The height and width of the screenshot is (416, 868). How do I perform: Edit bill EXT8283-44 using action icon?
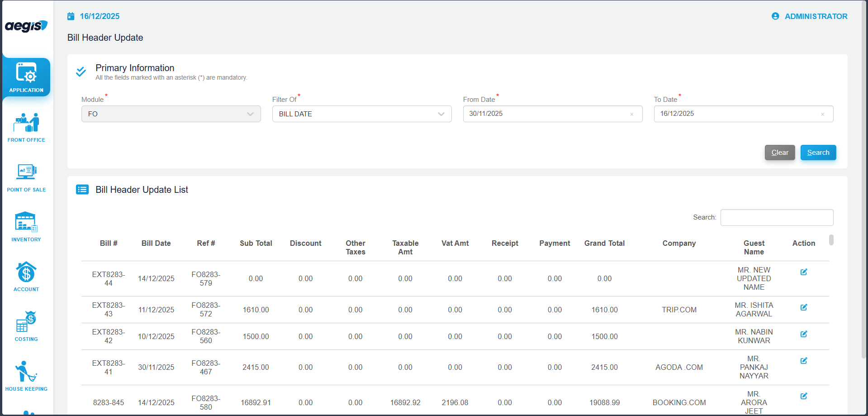point(803,272)
